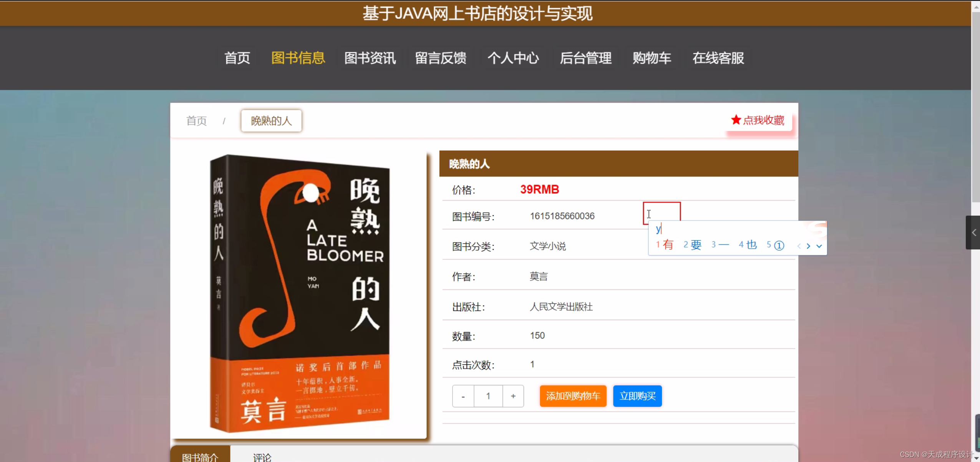This screenshot has width=980, height=462.
Task: Click the page vertical scrollbar thumb
Action: [x=975, y=108]
